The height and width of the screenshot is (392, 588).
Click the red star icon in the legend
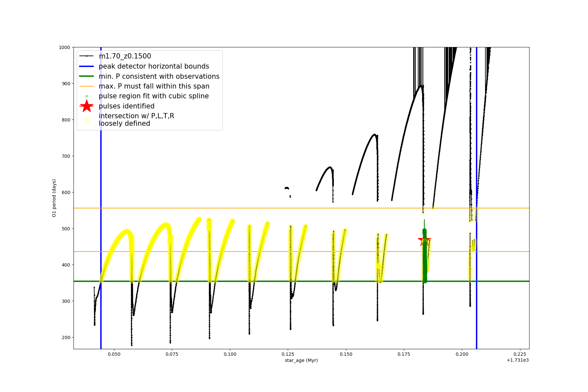pyautogui.click(x=87, y=106)
